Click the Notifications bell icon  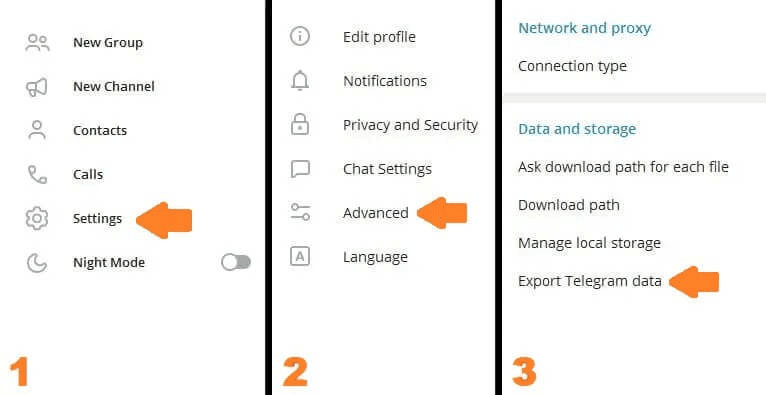[300, 81]
